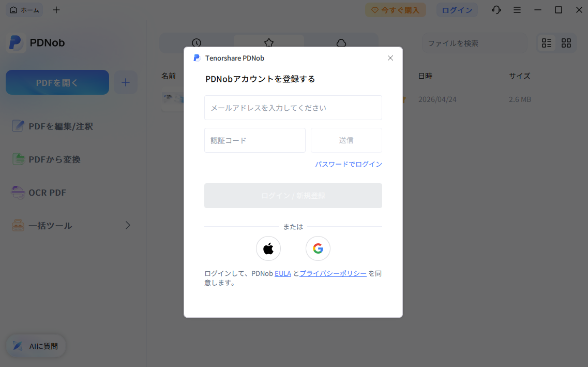Open the hamburger menu icon
588x367 pixels.
point(517,10)
